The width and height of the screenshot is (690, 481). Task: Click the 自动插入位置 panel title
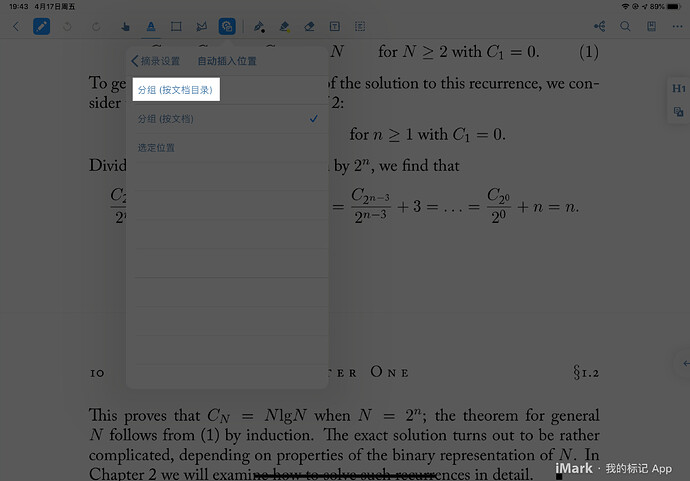(x=227, y=61)
